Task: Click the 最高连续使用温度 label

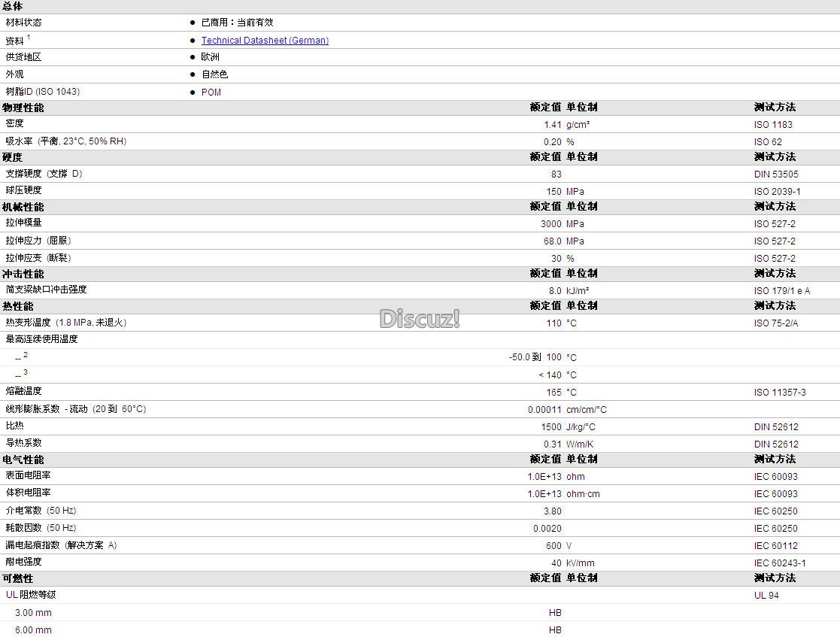Action: click(42, 339)
